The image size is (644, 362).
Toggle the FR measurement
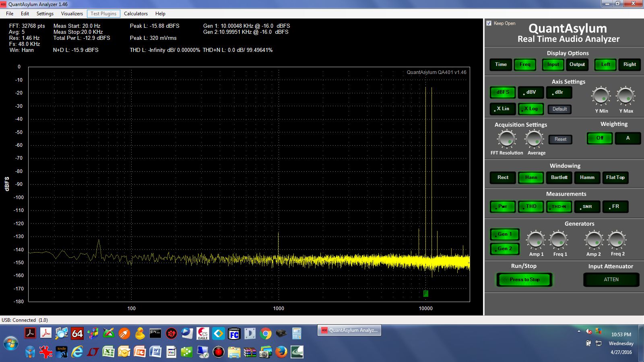click(615, 206)
